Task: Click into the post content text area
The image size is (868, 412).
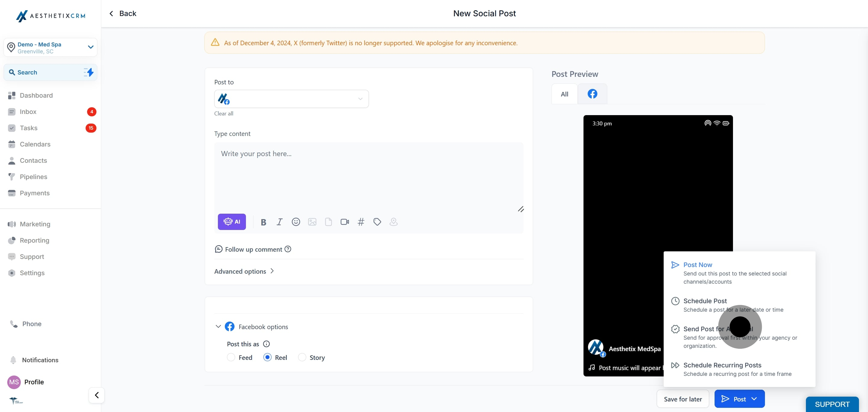Action: click(x=368, y=175)
